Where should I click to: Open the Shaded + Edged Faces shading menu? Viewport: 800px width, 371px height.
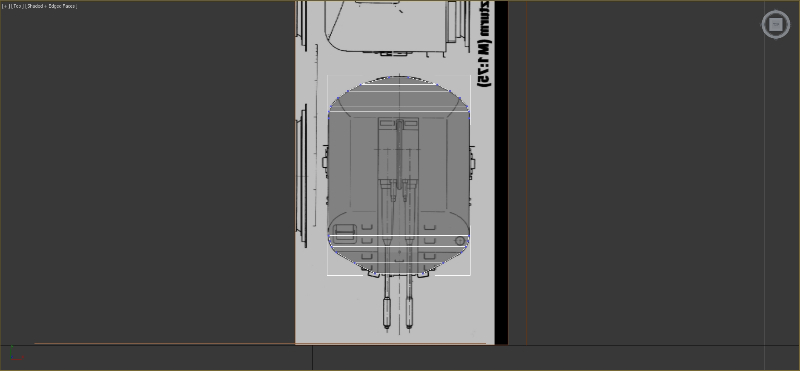(51, 6)
